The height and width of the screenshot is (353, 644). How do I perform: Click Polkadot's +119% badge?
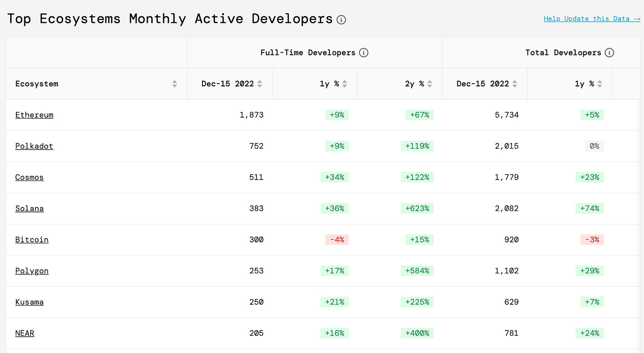coord(417,146)
